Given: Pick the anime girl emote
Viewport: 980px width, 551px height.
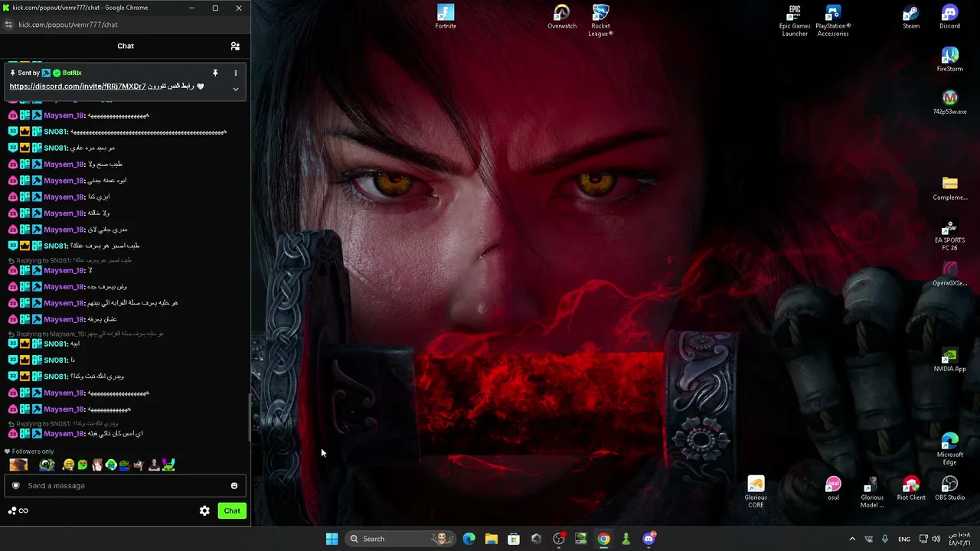Looking at the screenshot, I should (97, 465).
